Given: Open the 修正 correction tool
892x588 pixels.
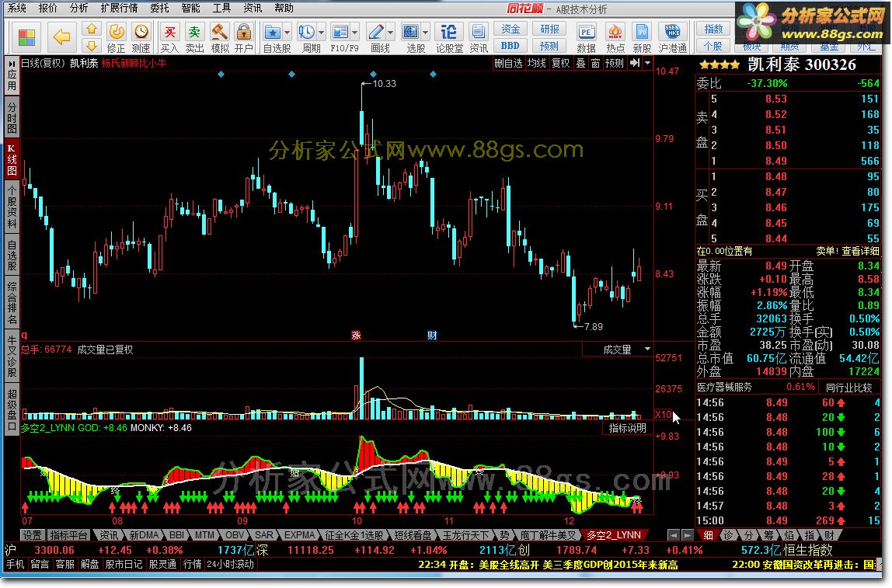Looking at the screenshot, I should pyautogui.click(x=116, y=37).
